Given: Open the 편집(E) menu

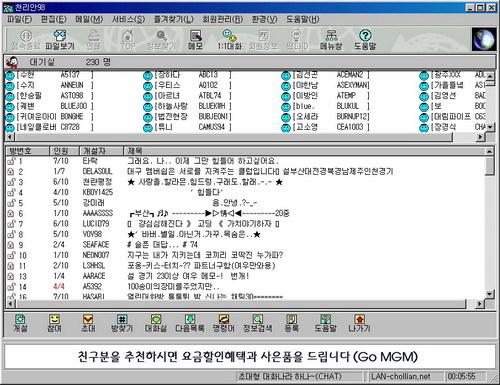Looking at the screenshot, I should click(54, 19).
